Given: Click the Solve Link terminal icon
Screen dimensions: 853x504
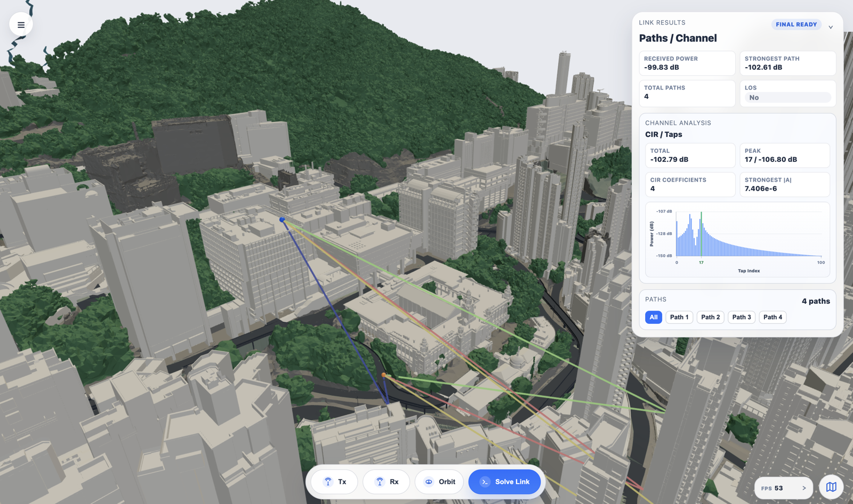Looking at the screenshot, I should [485, 482].
